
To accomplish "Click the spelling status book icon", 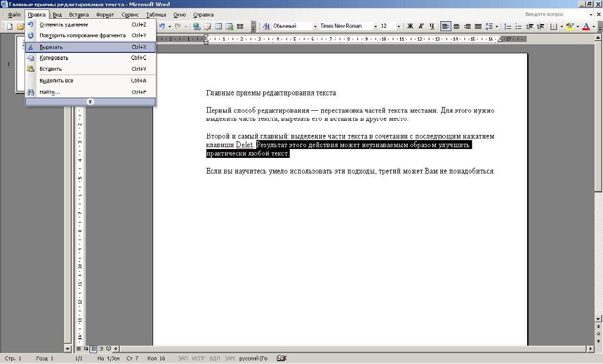I will [x=281, y=358].
